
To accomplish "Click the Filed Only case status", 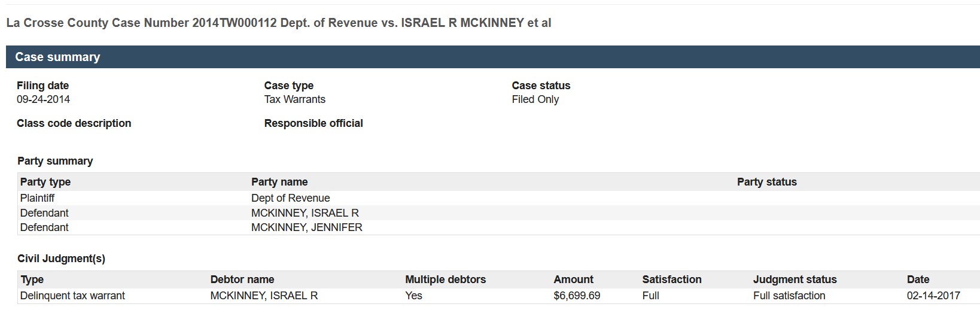I will [535, 99].
